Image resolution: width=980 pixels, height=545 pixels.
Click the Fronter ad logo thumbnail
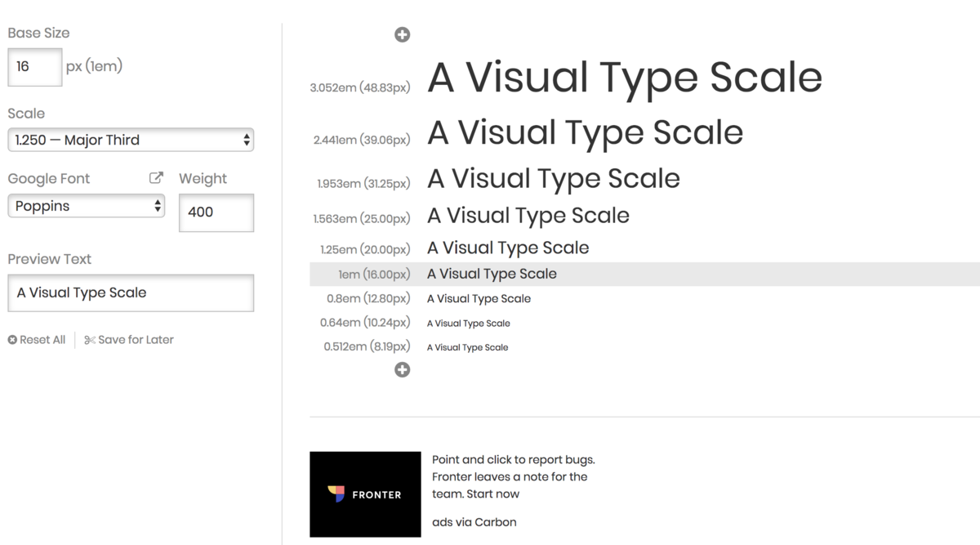pyautogui.click(x=365, y=494)
